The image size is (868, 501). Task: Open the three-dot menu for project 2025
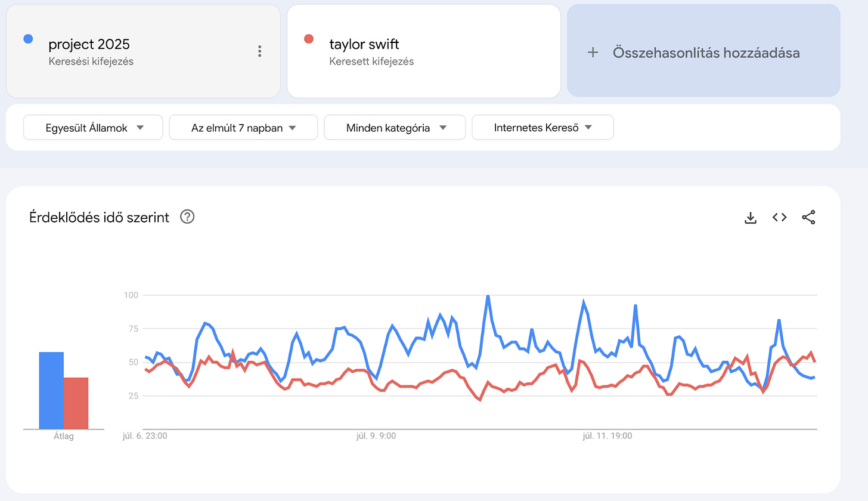259,51
